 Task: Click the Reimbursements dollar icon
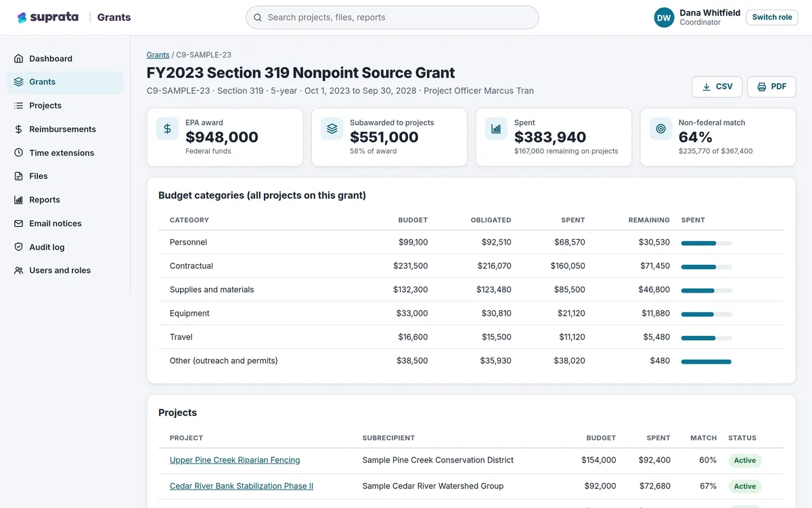pyautogui.click(x=18, y=129)
